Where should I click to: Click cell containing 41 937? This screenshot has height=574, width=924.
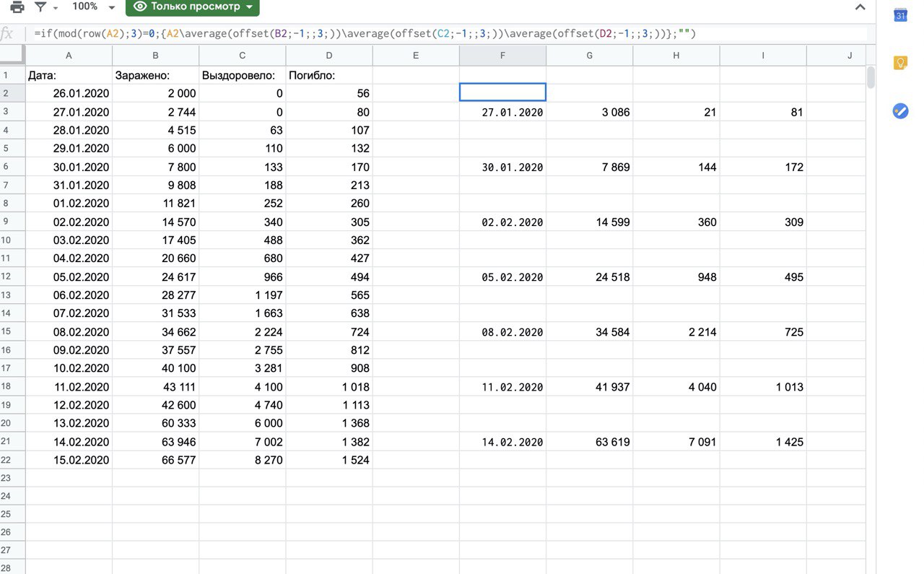[x=590, y=387]
